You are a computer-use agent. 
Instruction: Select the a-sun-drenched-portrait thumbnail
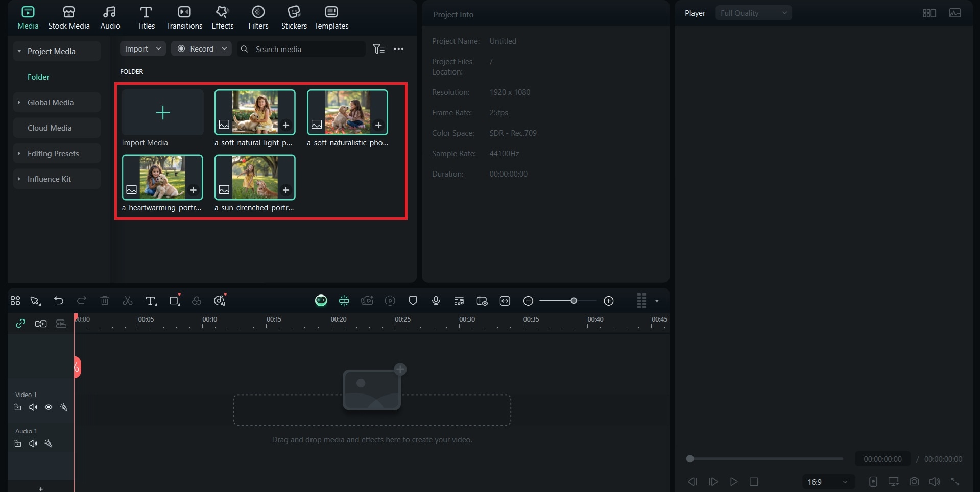(255, 177)
